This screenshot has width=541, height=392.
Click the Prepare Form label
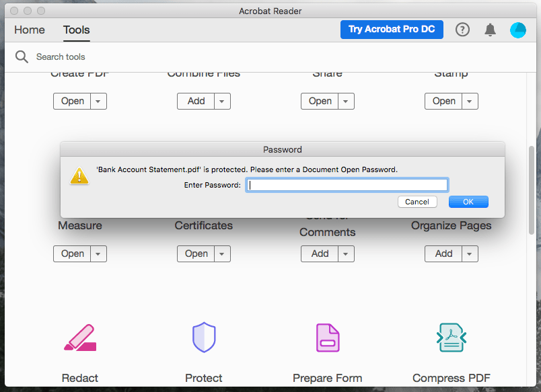coord(328,378)
